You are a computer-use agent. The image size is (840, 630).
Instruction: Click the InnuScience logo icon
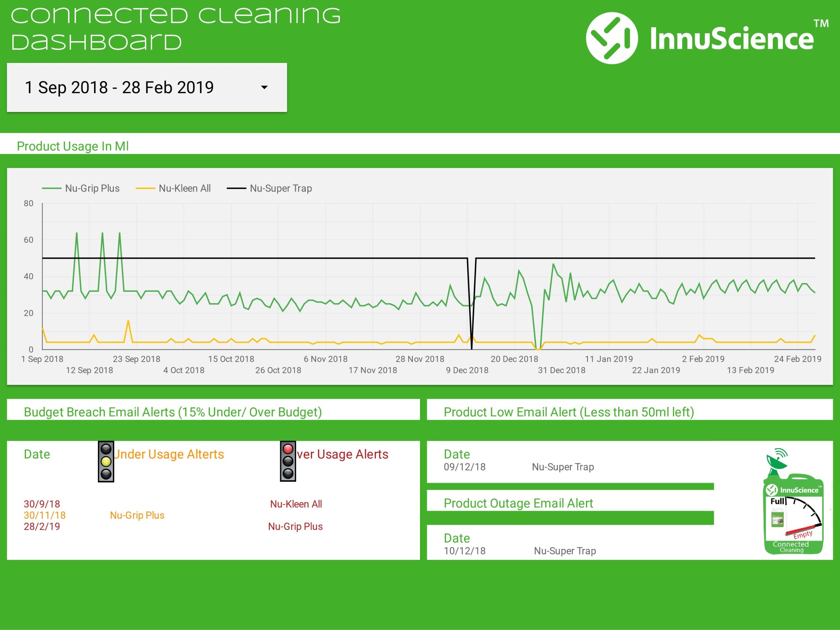pyautogui.click(x=612, y=38)
